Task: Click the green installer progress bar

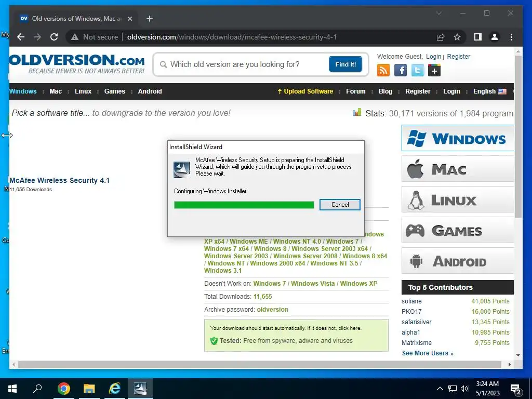Action: click(244, 205)
